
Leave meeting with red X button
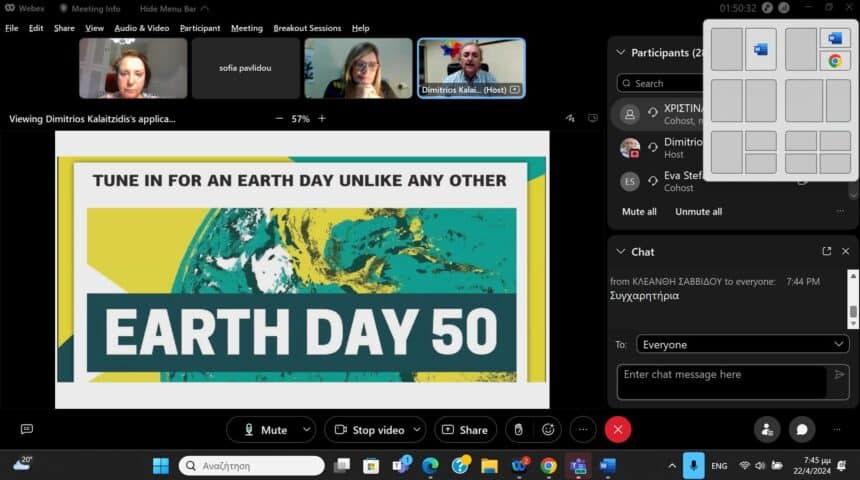click(x=618, y=430)
